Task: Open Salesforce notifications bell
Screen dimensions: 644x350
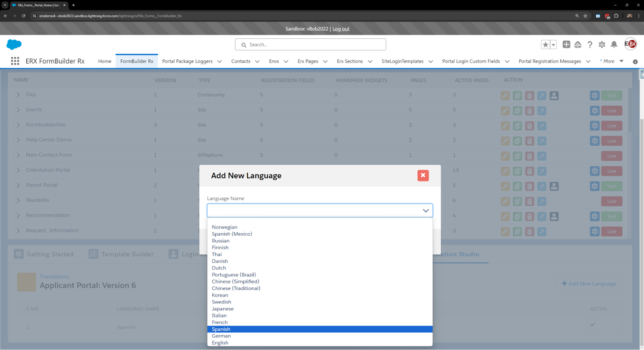Action: pos(614,44)
